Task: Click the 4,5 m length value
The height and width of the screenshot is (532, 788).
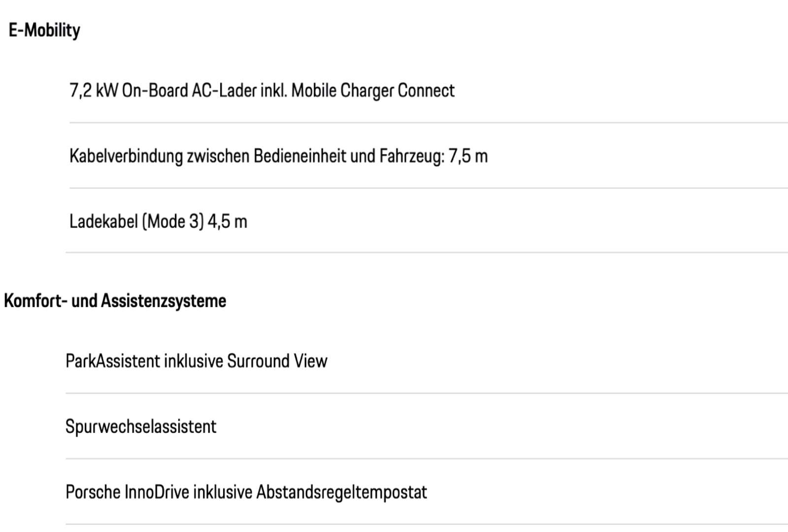Action: (227, 222)
